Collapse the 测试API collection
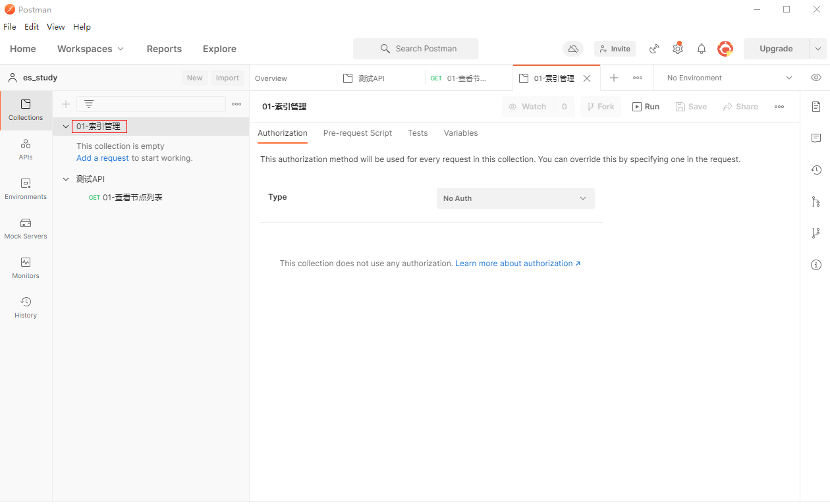The image size is (830, 504). click(66, 179)
